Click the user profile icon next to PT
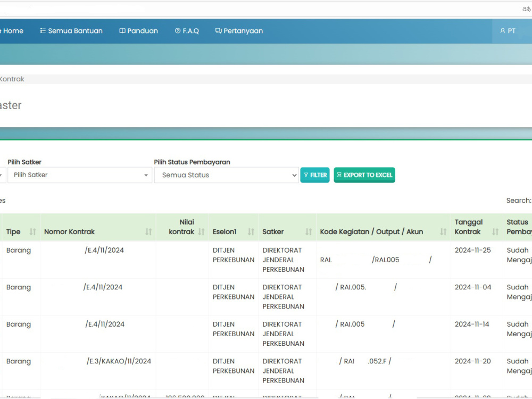532x399 pixels. (503, 31)
